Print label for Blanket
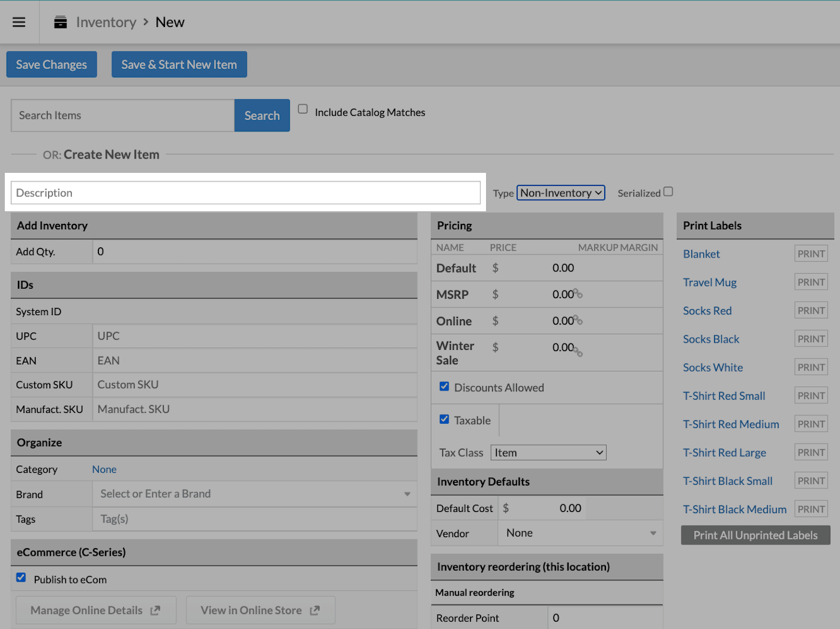 (x=811, y=254)
